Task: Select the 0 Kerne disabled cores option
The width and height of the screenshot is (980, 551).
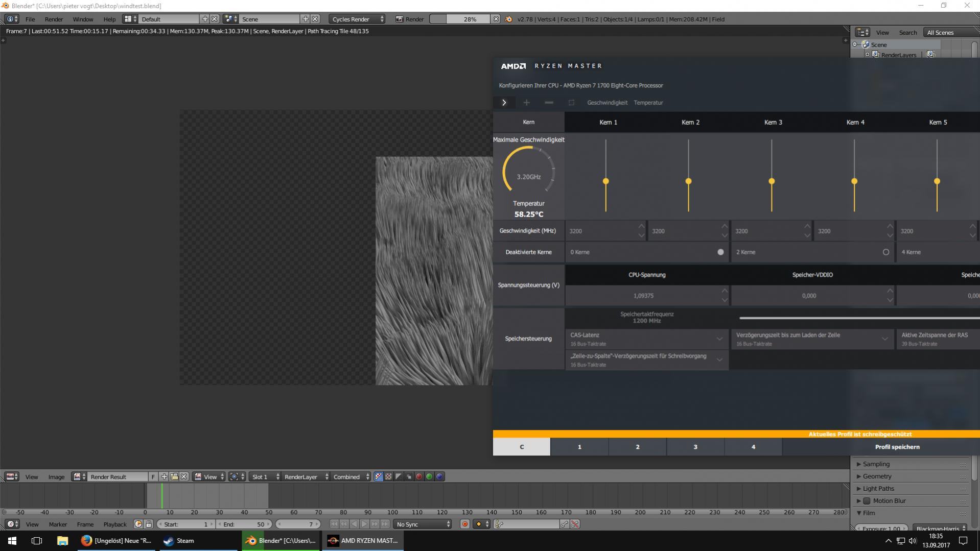Action: [720, 252]
